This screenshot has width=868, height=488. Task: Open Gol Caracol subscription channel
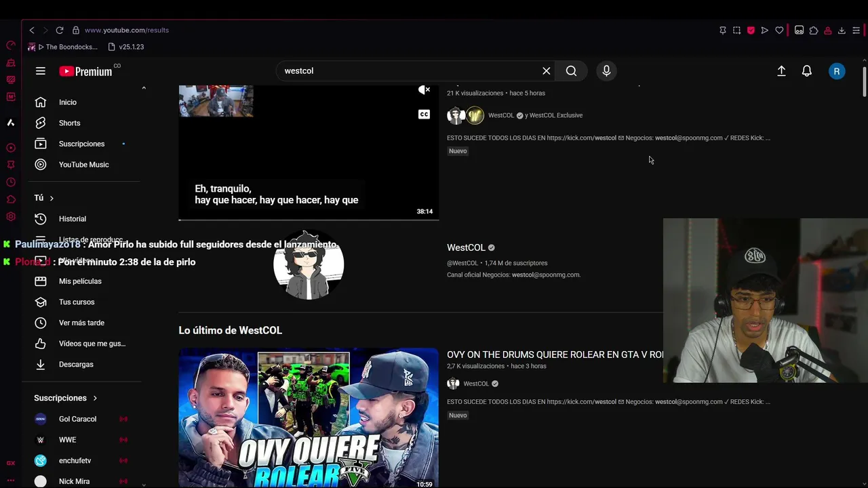click(x=84, y=419)
